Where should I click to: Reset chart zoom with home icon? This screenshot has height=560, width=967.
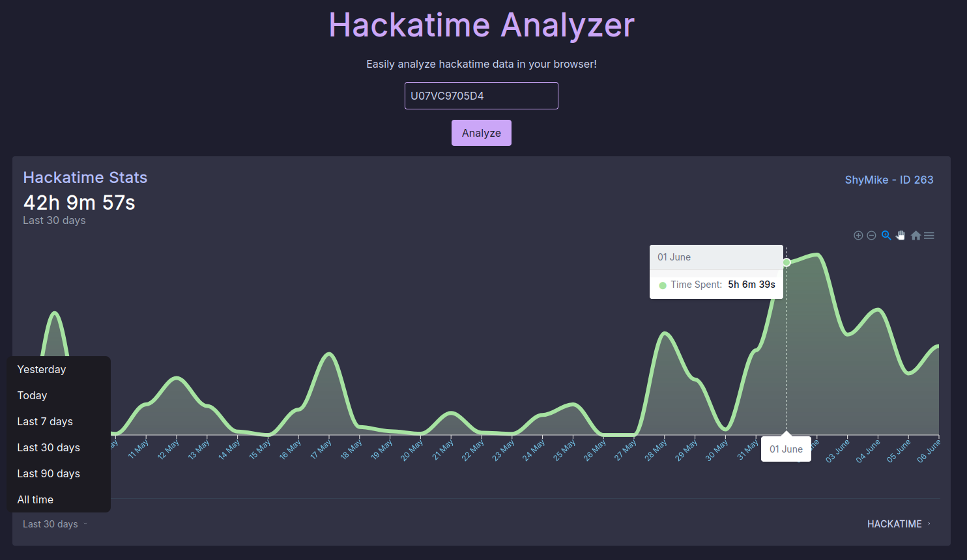point(916,236)
